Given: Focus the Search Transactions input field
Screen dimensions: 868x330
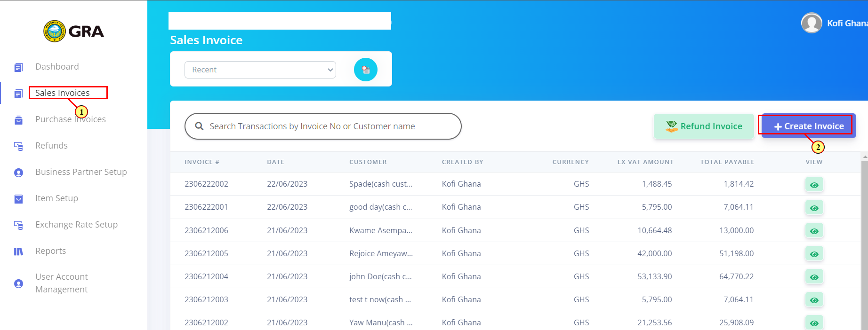Looking at the screenshot, I should click(x=323, y=126).
